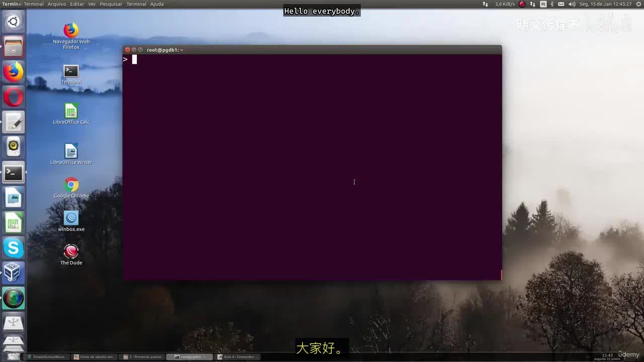Open the green globe dock icon
The height and width of the screenshot is (362, 644).
13,299
